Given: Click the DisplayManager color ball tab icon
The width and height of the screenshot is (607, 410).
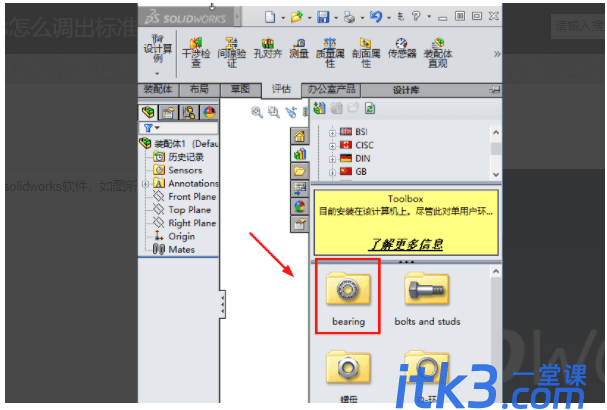Looking at the screenshot, I should click(x=209, y=113).
